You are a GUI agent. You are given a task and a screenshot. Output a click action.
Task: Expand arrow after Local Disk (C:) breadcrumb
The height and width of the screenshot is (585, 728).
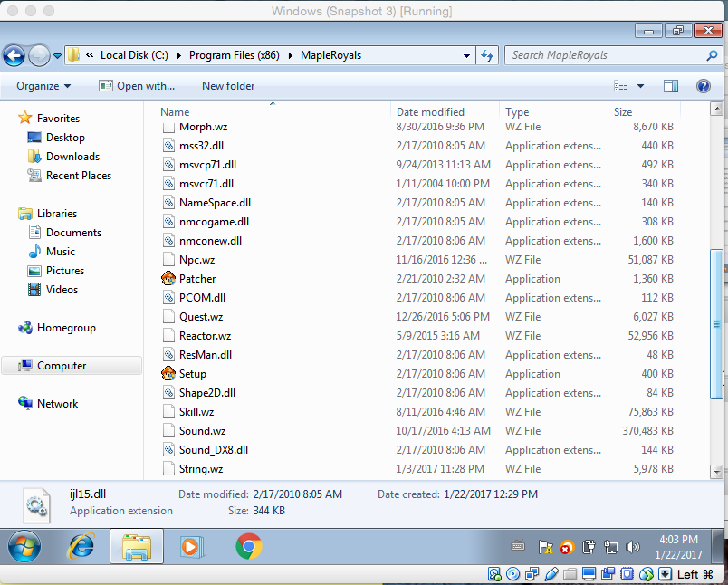(x=178, y=56)
